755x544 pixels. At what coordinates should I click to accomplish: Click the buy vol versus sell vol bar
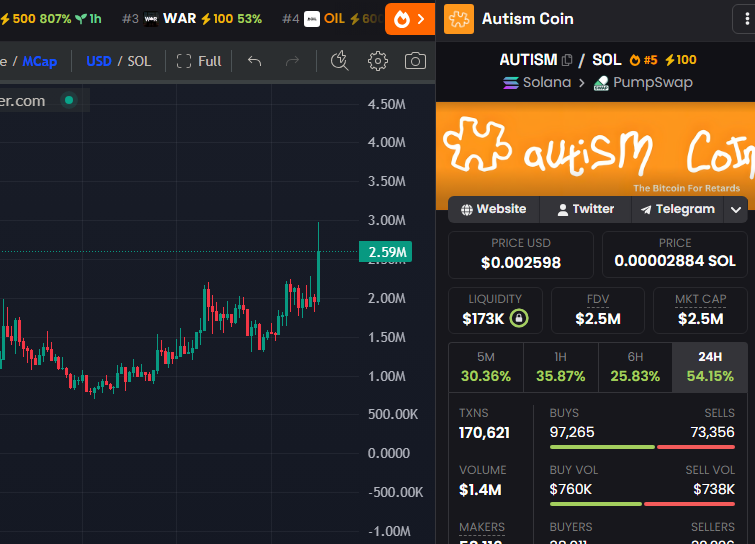point(642,504)
